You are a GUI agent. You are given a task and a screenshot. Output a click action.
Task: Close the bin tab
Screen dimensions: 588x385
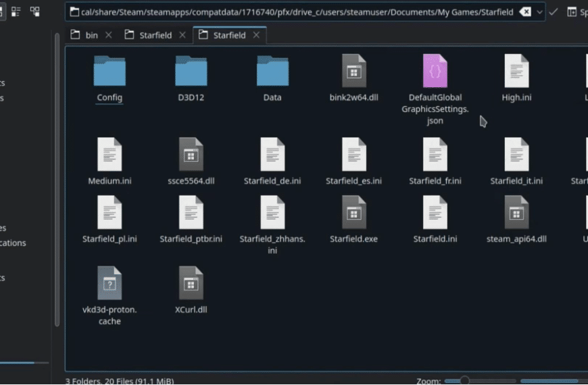click(108, 35)
